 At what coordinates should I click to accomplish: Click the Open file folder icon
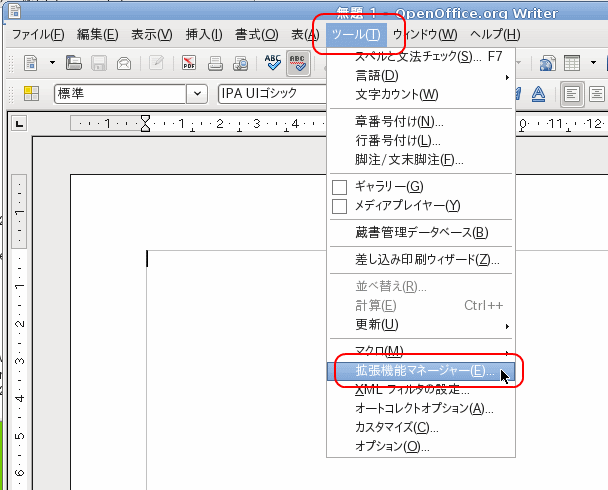point(73,64)
